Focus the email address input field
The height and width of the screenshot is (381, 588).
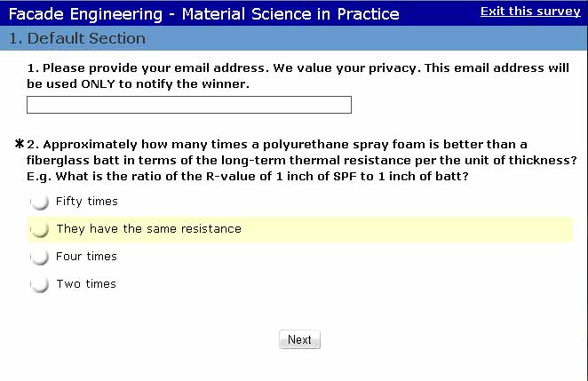(189, 105)
